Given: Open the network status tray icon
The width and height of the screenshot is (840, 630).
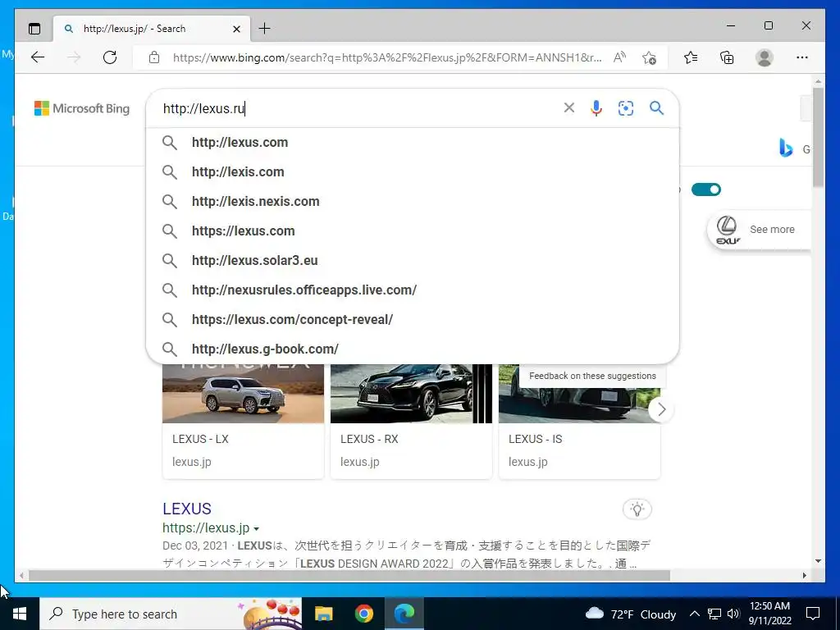Looking at the screenshot, I should 714,614.
